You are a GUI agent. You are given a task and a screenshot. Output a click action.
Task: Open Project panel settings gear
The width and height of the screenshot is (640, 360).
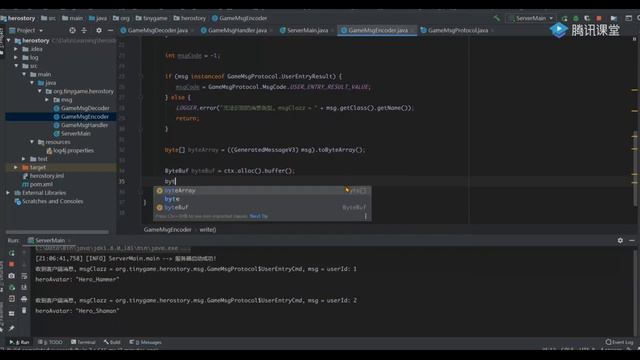tap(99, 30)
